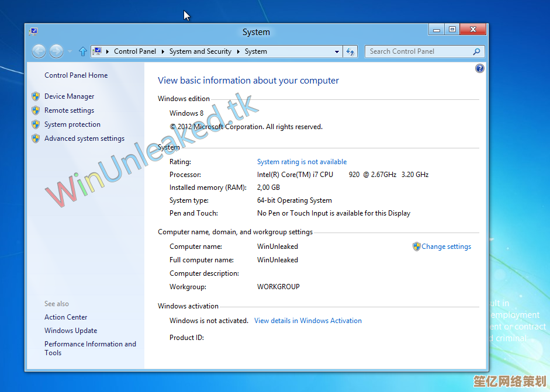The height and width of the screenshot is (392, 550).
Task: Select Control Panel in the breadcrumb path
Action: 134,51
